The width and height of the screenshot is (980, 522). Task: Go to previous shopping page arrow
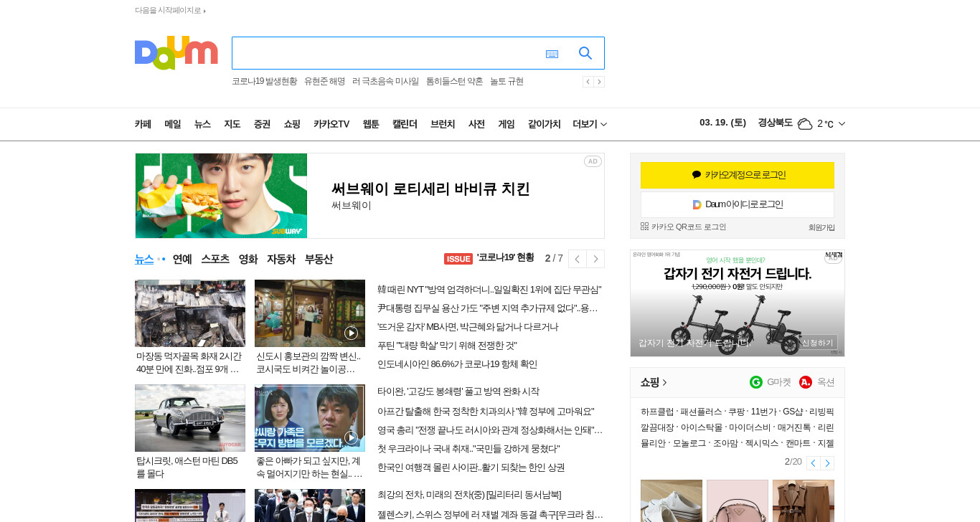pos(813,463)
